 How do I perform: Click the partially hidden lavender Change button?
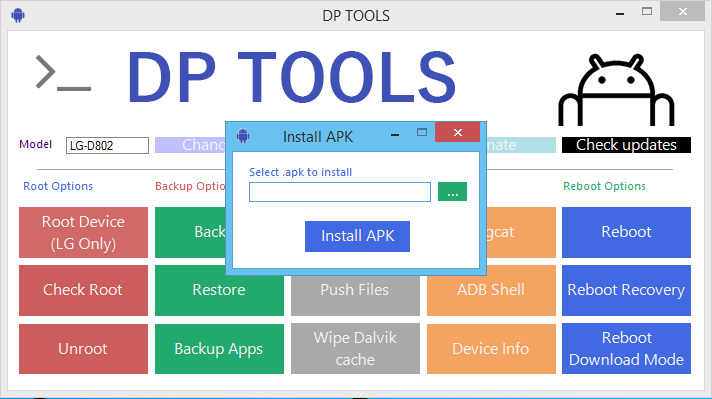[x=190, y=145]
